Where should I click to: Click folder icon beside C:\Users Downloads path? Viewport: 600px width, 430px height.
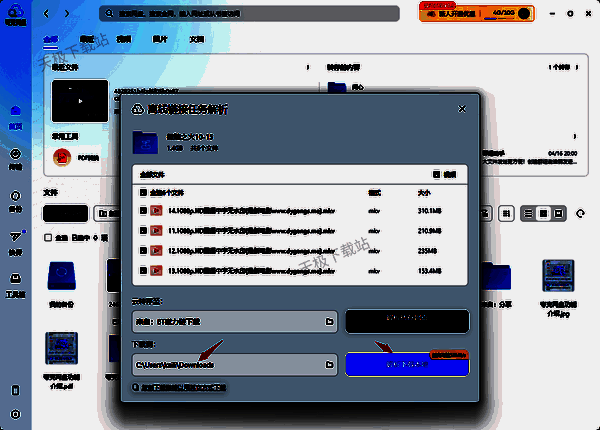pos(329,365)
